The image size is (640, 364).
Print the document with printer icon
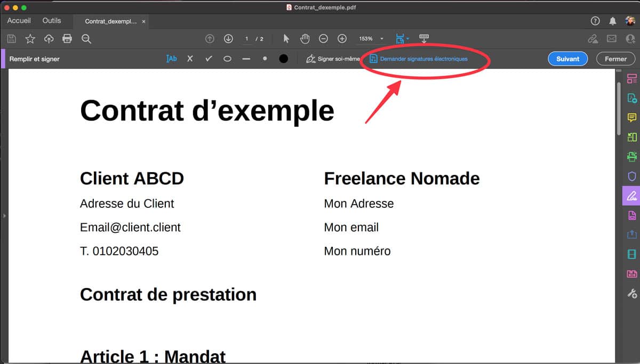pyautogui.click(x=67, y=39)
